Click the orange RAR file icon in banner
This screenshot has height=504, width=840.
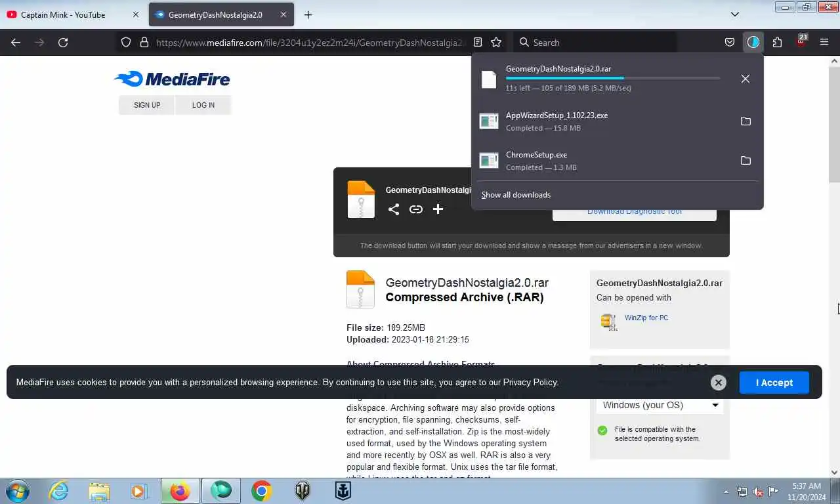[x=361, y=199]
